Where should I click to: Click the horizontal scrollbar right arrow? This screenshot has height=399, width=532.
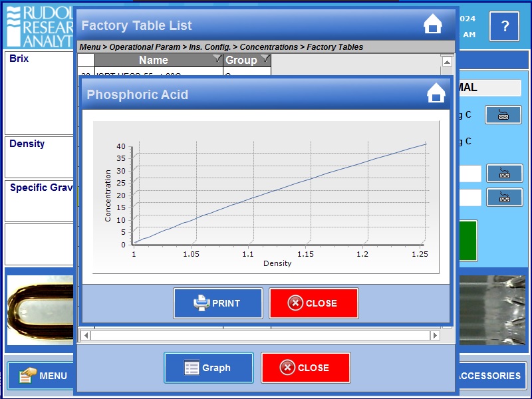[x=435, y=336]
